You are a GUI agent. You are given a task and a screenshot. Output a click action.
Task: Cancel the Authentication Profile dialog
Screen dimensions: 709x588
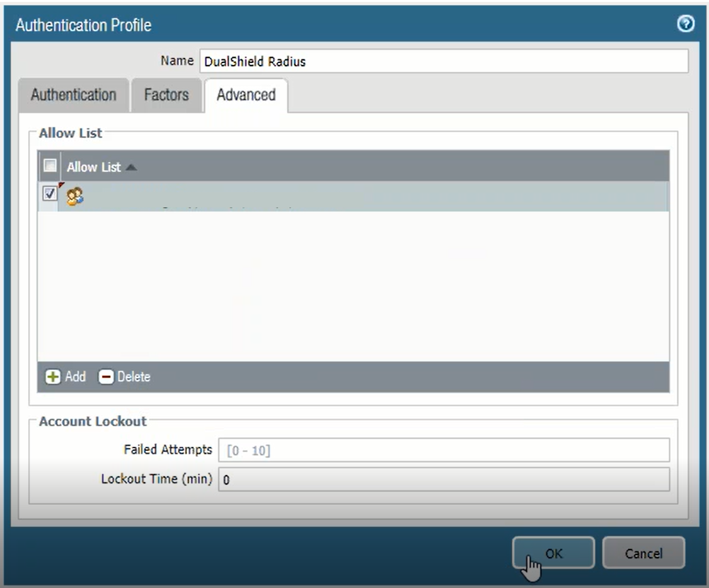[x=643, y=553]
